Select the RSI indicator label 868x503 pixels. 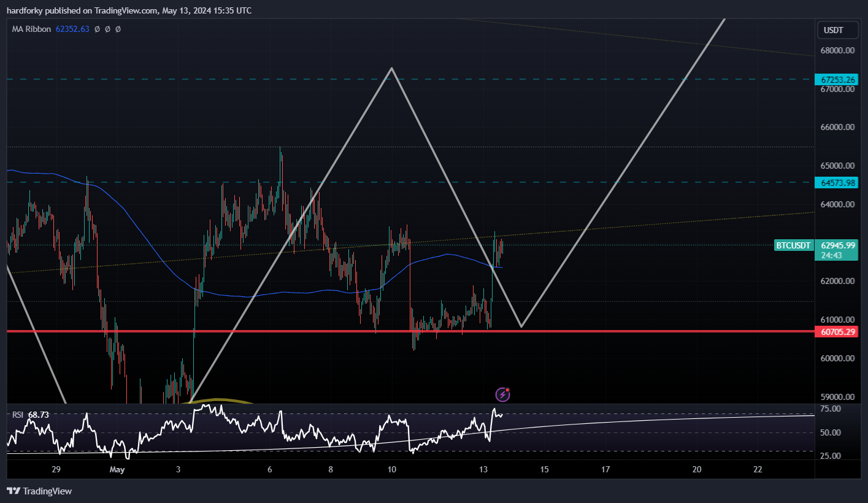pyautogui.click(x=18, y=415)
